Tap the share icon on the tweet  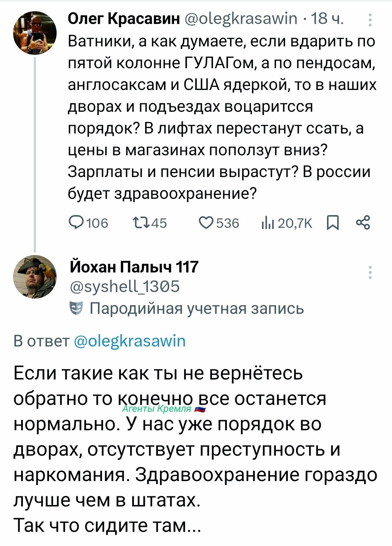point(363,223)
